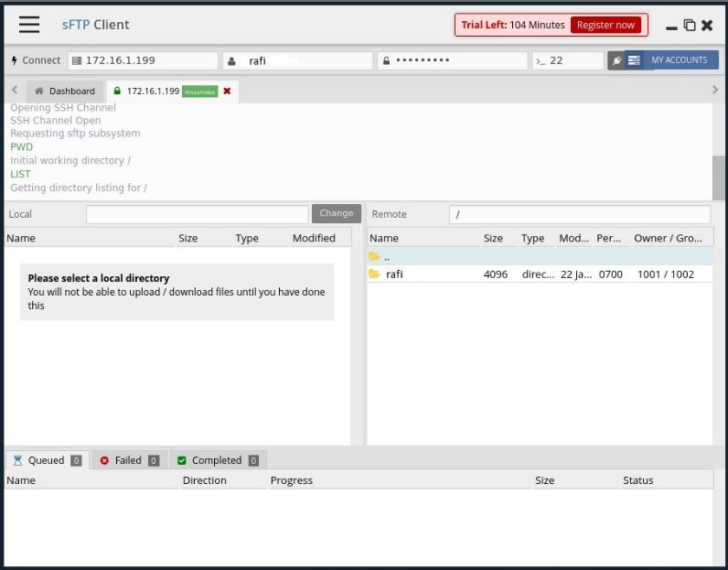Click the PWD log entry
Screen dimensions: 728x570
pyautogui.click(x=21, y=146)
